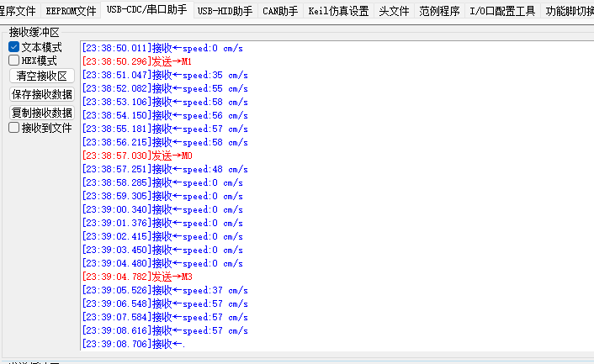
Task: Open the 范例程序 tab
Action: click(439, 11)
